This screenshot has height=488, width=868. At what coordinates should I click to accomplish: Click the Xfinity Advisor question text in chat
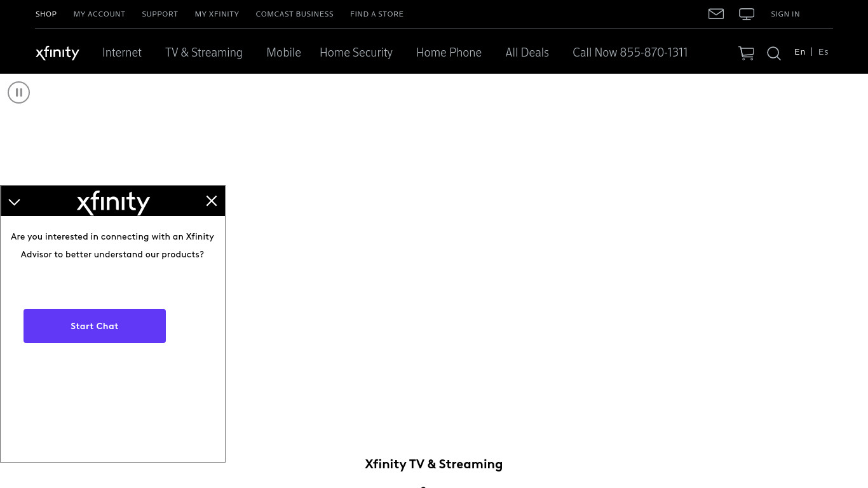tap(112, 245)
